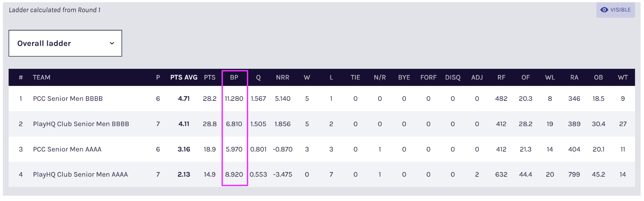The height and width of the screenshot is (201, 644).
Task: Click the PTS AVG column header
Action: point(183,78)
